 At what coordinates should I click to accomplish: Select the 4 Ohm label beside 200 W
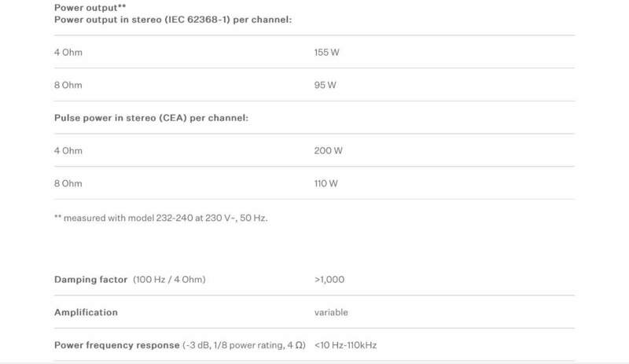68,150
